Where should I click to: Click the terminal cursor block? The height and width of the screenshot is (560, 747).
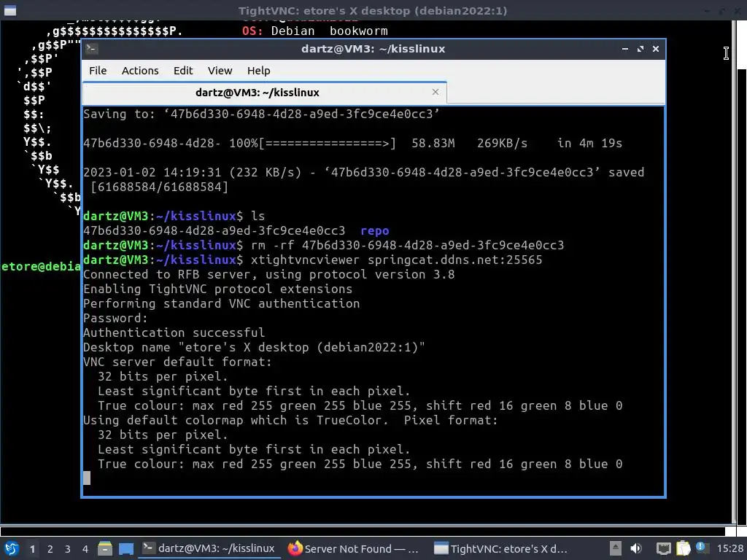coord(87,478)
